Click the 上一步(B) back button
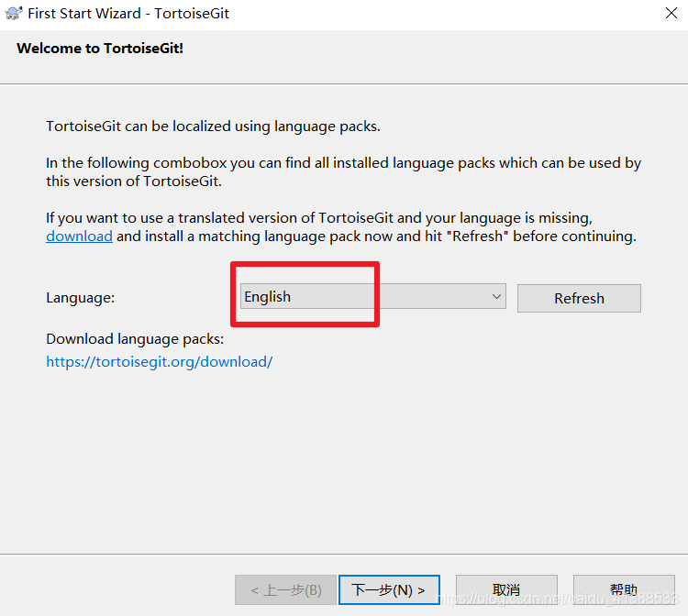The image size is (688, 616). 285,590
